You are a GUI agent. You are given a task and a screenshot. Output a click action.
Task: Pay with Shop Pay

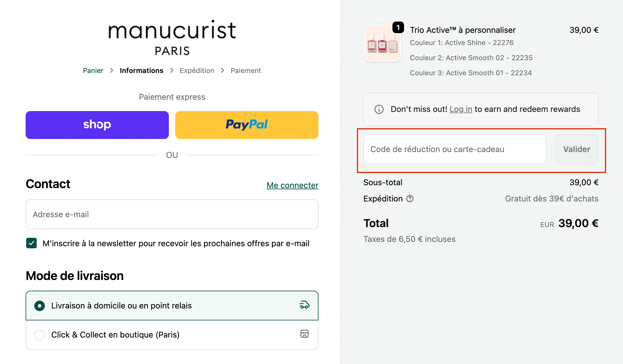(x=97, y=125)
